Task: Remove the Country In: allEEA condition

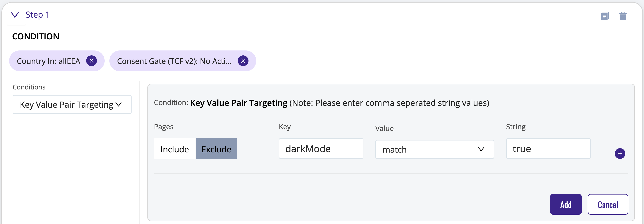Action: (x=92, y=61)
